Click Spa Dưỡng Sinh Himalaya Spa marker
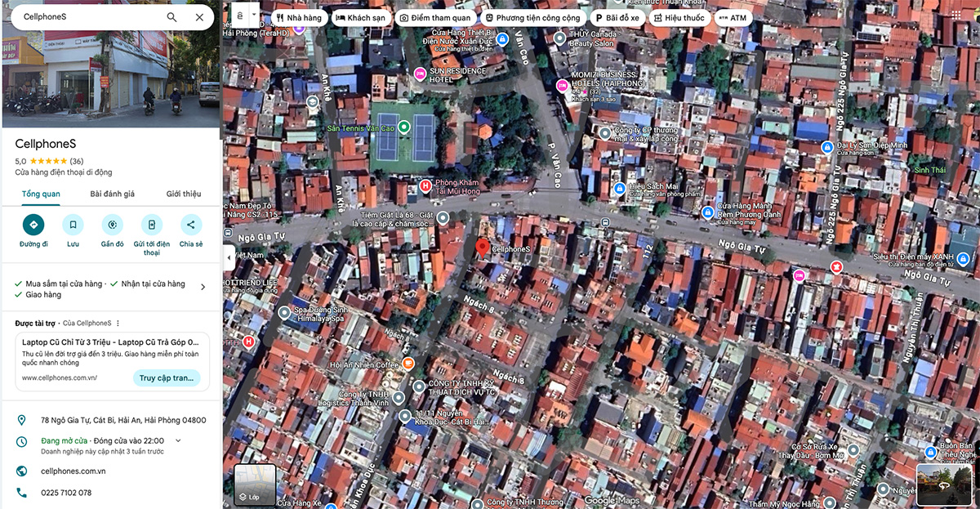The height and width of the screenshot is (509, 980). [x=283, y=312]
